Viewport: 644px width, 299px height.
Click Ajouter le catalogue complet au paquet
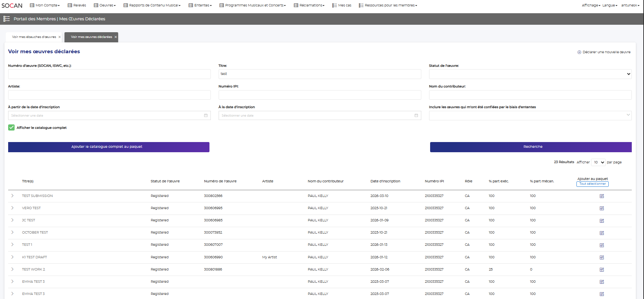pyautogui.click(x=109, y=147)
